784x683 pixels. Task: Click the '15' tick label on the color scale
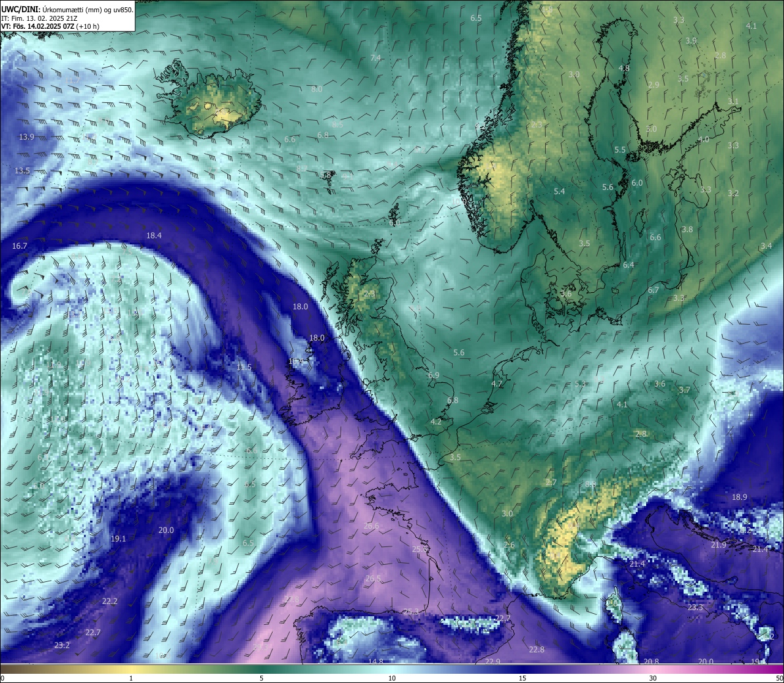[x=522, y=678]
